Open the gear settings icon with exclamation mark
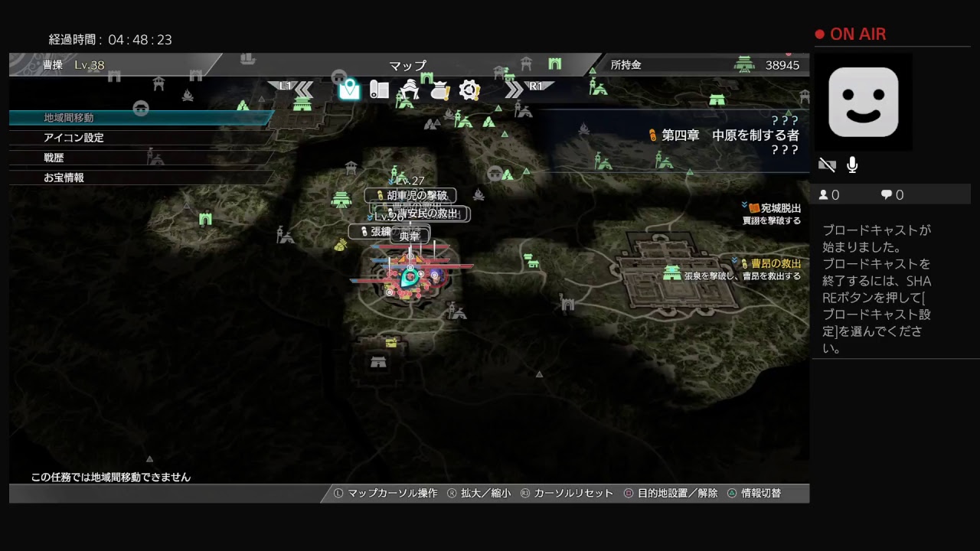Image resolution: width=980 pixels, height=551 pixels. [x=469, y=90]
